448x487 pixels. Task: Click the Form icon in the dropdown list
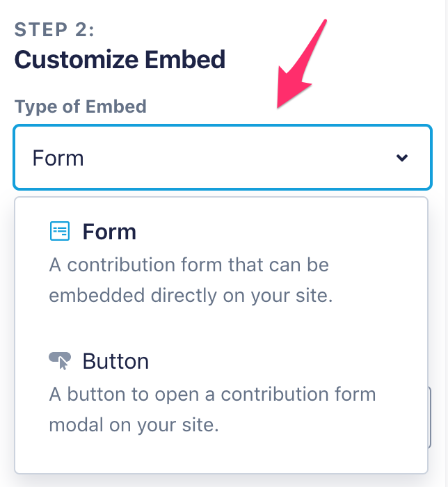point(60,231)
